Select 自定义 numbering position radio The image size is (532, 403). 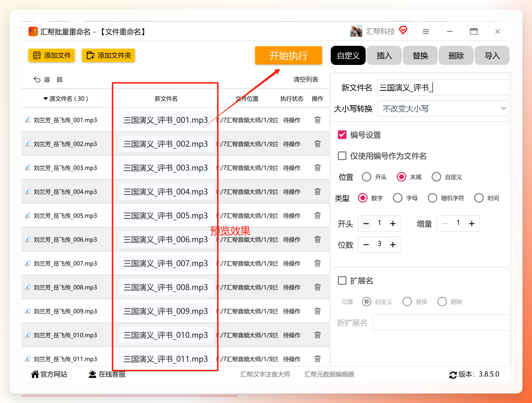(x=436, y=177)
